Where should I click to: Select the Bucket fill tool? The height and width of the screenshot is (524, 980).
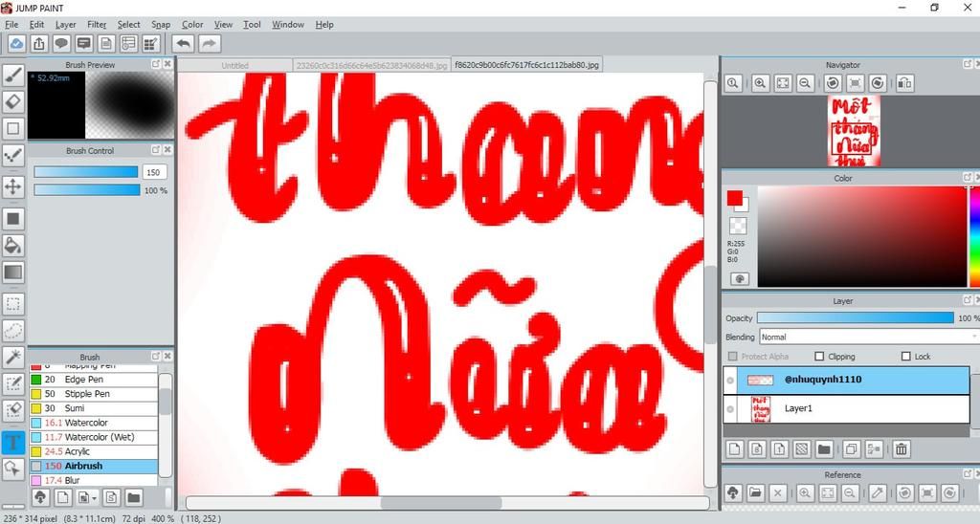pos(13,246)
